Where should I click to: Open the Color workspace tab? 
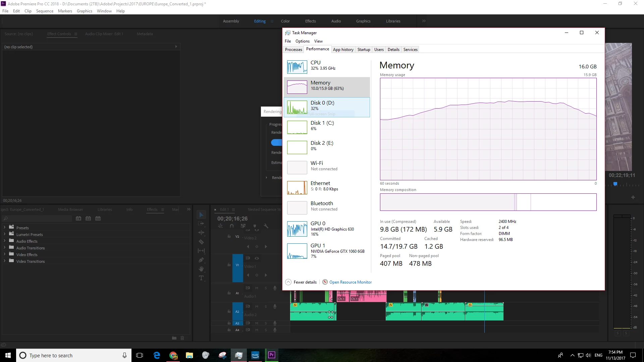pyautogui.click(x=285, y=21)
